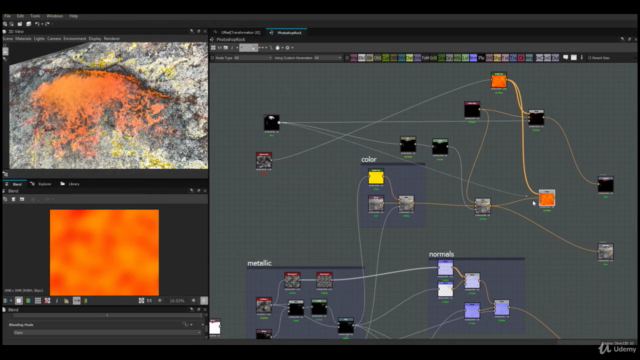Viewport: 640px width, 360px height.
Task: Click the info icon in 2D view
Action: pos(57,301)
